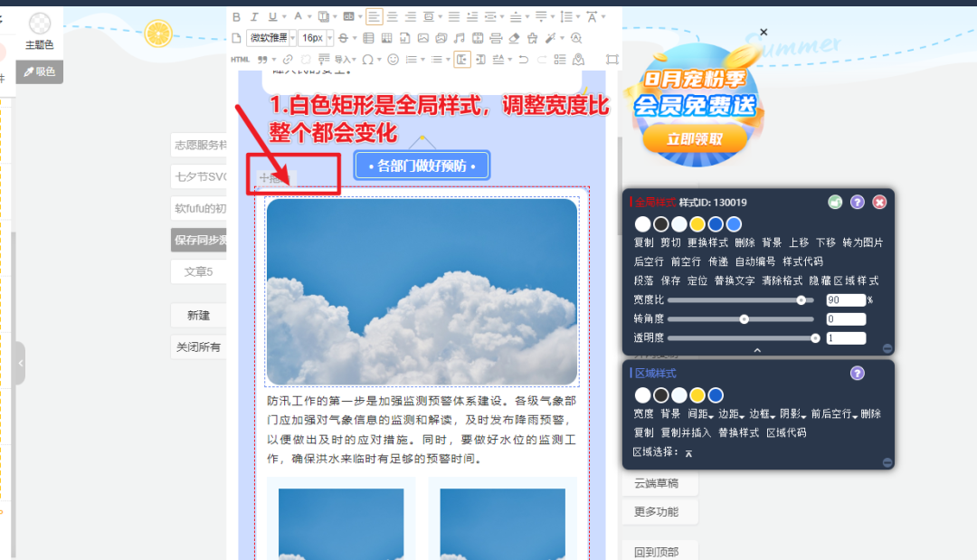Viewport: 977px width, 560px height.
Task: Open emoji smiley picker
Action: (394, 60)
